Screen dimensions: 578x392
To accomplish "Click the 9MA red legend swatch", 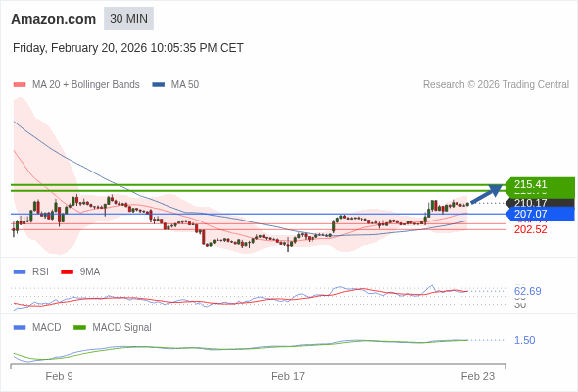I will click(x=67, y=272).
